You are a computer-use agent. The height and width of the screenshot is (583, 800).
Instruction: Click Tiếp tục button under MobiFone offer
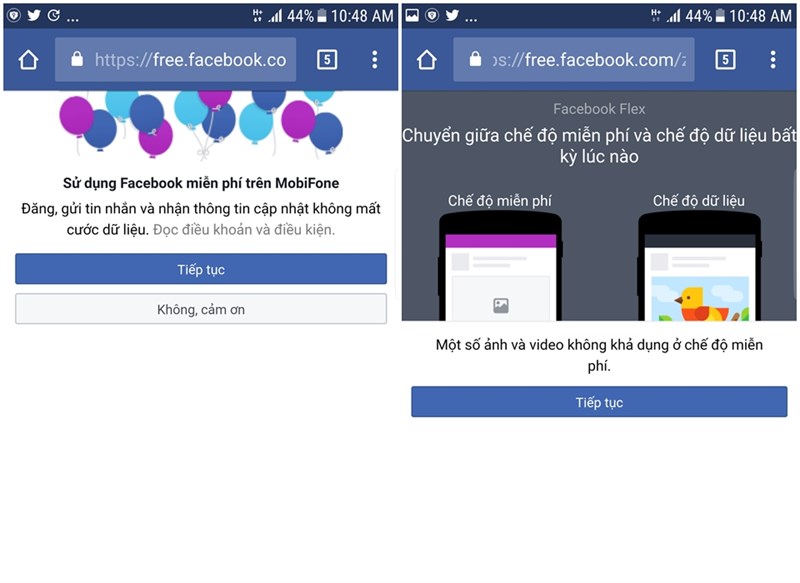(201, 269)
